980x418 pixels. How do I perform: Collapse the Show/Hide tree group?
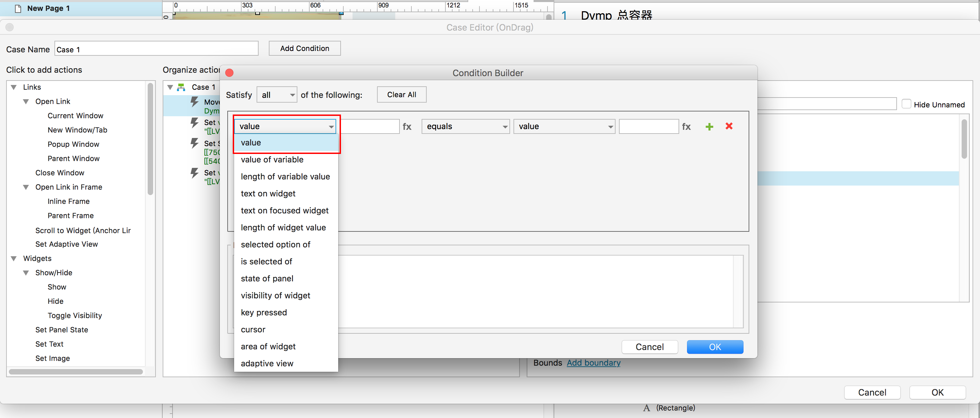pos(26,273)
